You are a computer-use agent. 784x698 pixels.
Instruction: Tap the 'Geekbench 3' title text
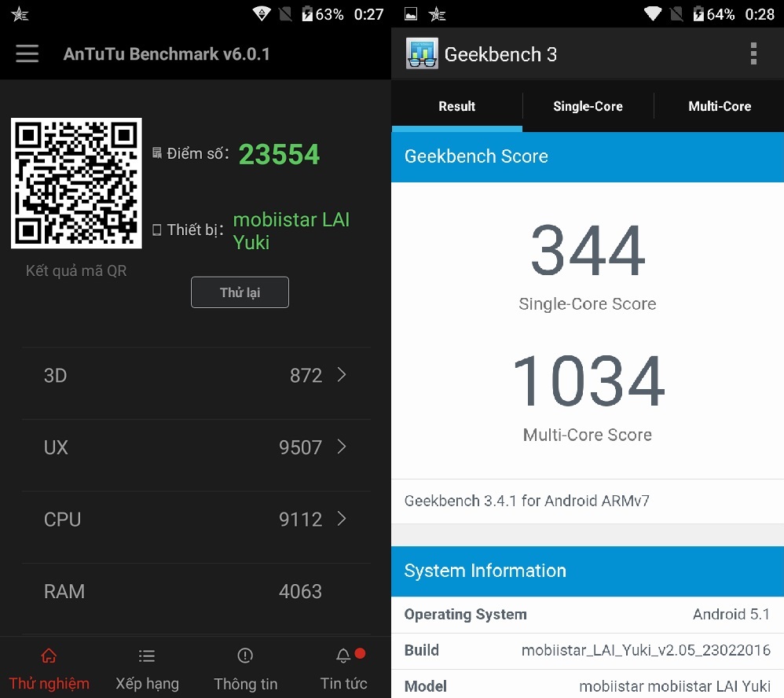point(500,54)
